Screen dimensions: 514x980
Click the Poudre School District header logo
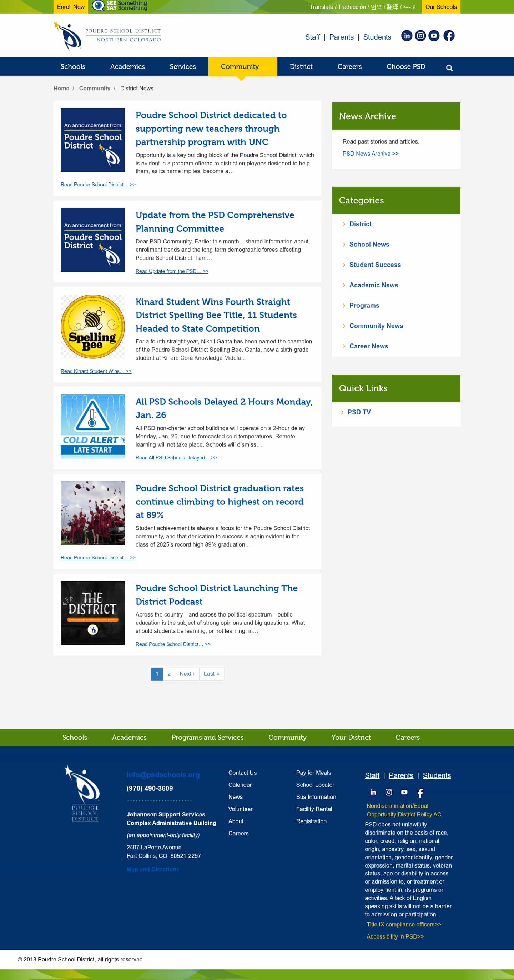click(x=107, y=36)
